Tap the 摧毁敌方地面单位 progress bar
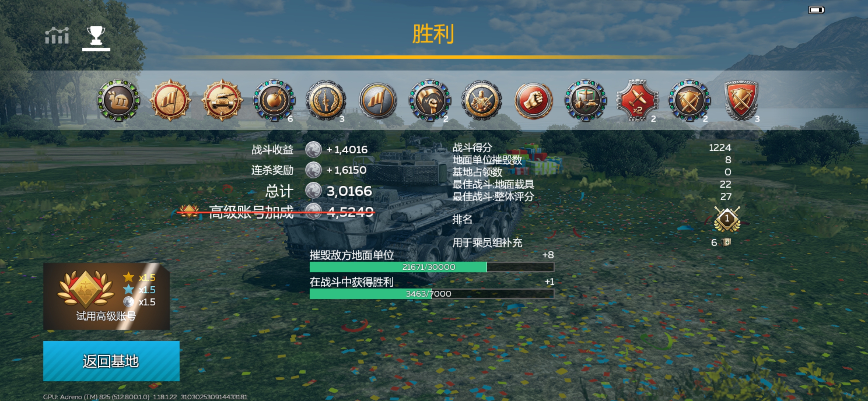This screenshot has height=401, width=868. [x=431, y=267]
